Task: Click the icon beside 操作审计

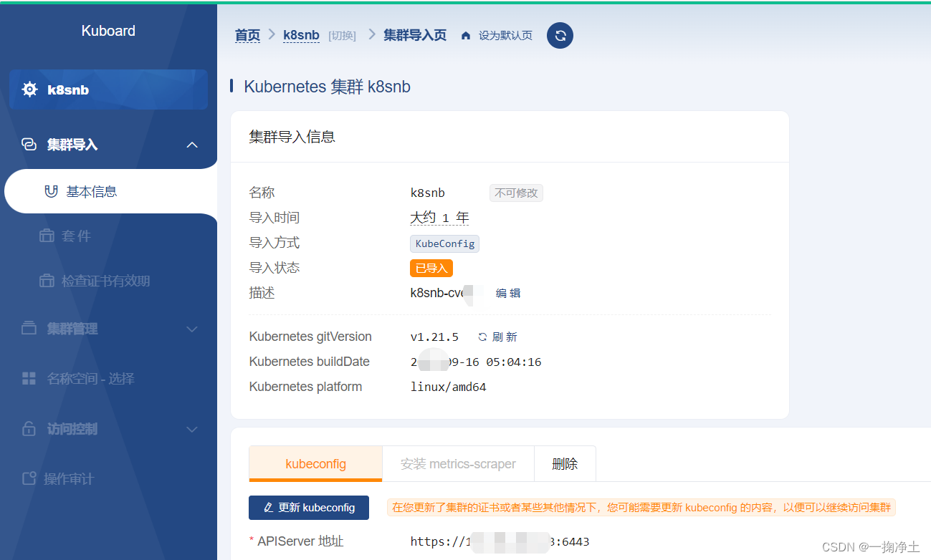Action: point(29,478)
